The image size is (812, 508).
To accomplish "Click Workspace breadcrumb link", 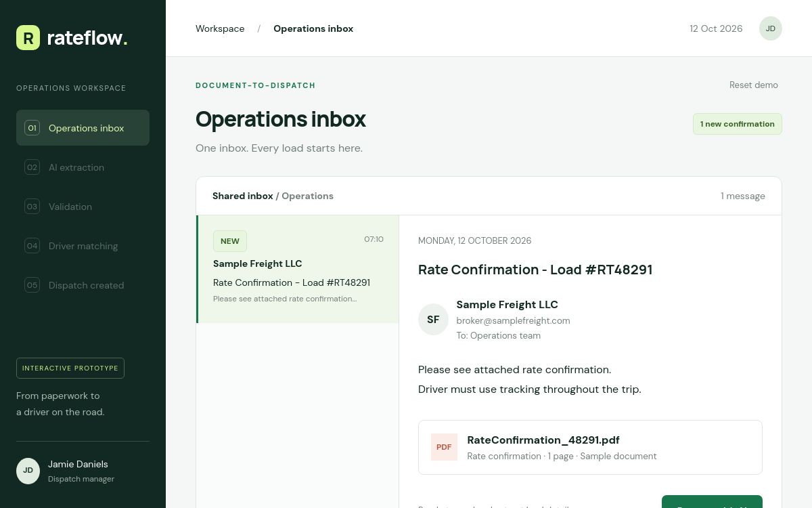I will pyautogui.click(x=220, y=28).
